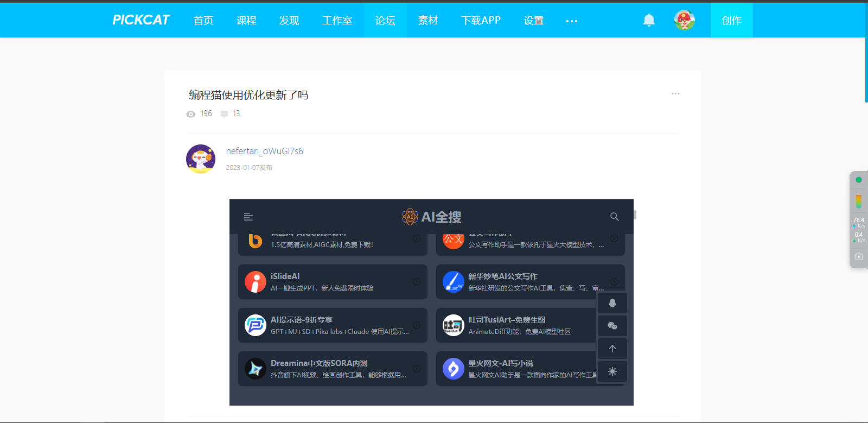
Task: Open the 发现 menu item
Action: 289,20
